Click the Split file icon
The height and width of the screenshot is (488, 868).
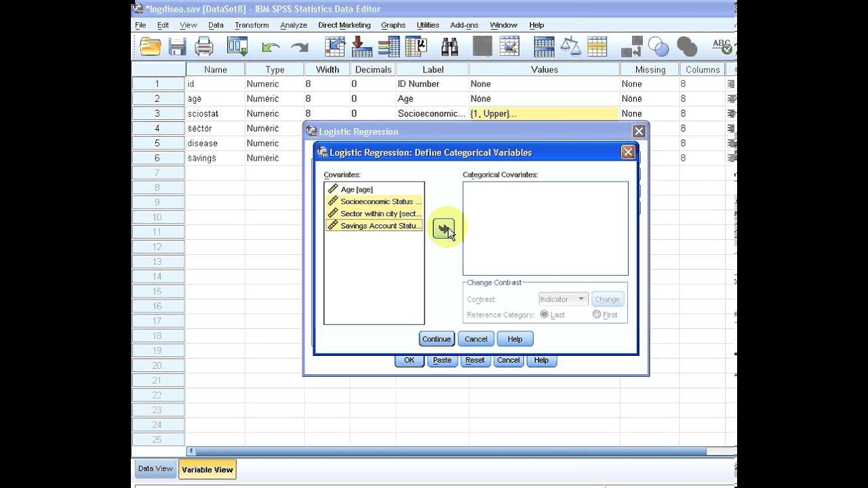544,46
